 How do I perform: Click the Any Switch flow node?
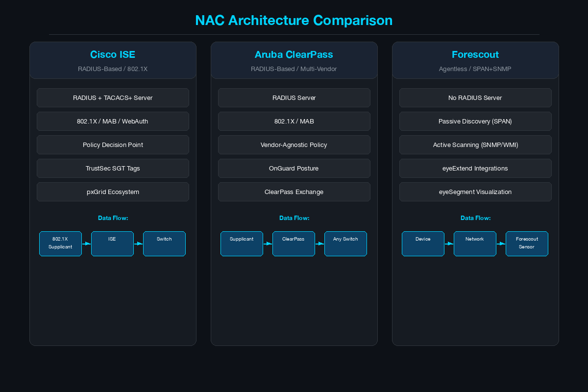[345, 244]
